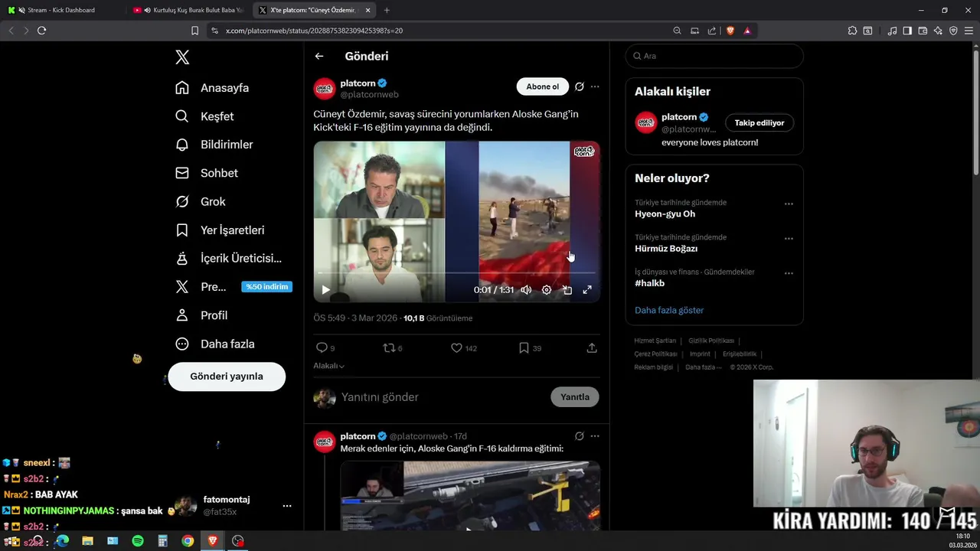Viewport: 980px width, 551px height.
Task: Open options for Hürmüz Boğazı trend
Action: coord(789,239)
